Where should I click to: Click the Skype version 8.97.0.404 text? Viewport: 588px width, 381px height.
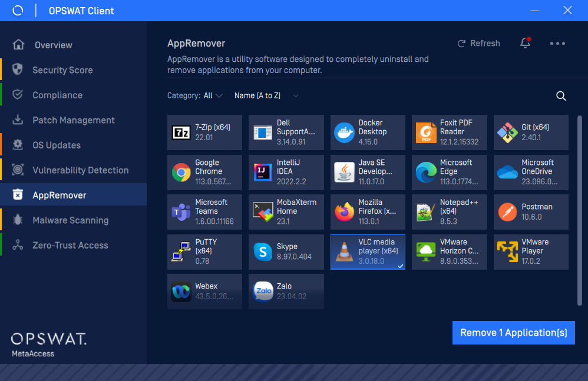(294, 257)
